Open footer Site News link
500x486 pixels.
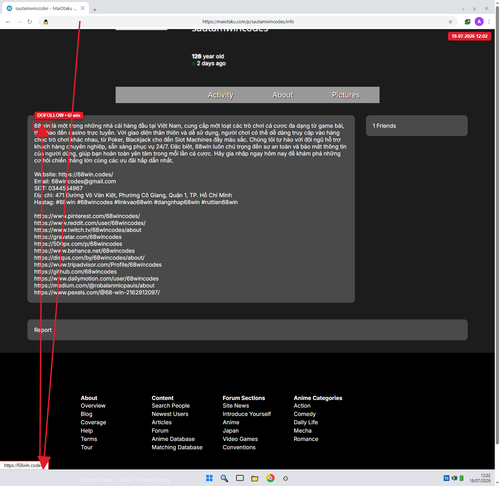pos(236,406)
